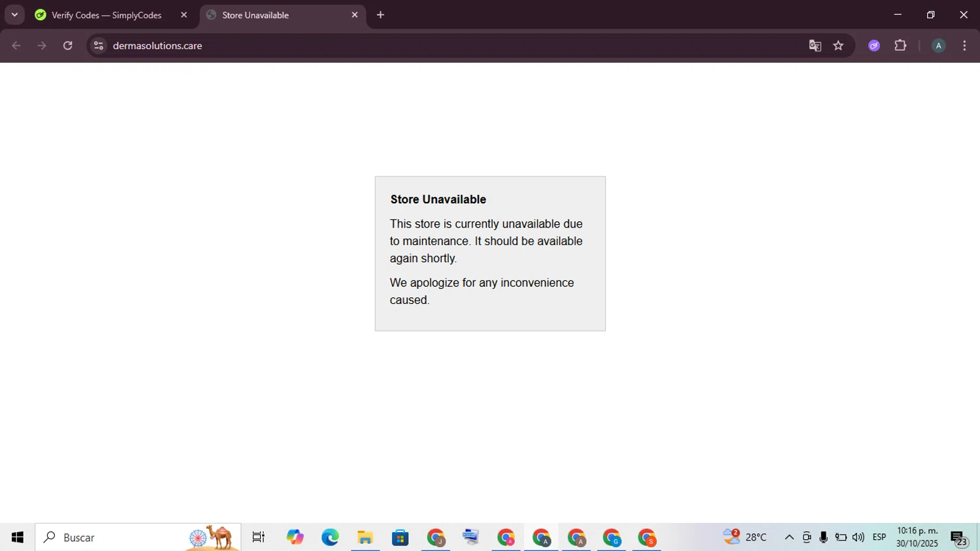The height and width of the screenshot is (551, 980).
Task: Open the purple extension icon in toolbar
Action: click(x=874, y=46)
